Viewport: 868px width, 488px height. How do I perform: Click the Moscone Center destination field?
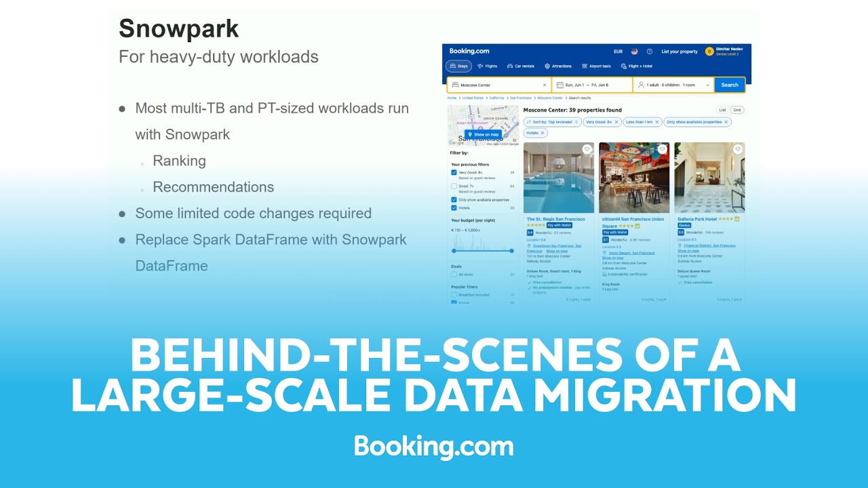(498, 85)
